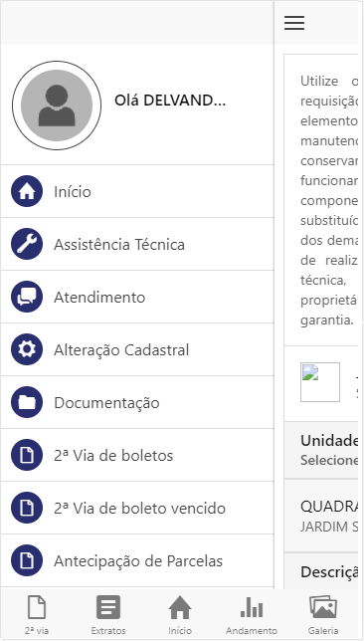The image size is (364, 641).
Task: Open the Galeria photos tab
Action: [x=323, y=614]
